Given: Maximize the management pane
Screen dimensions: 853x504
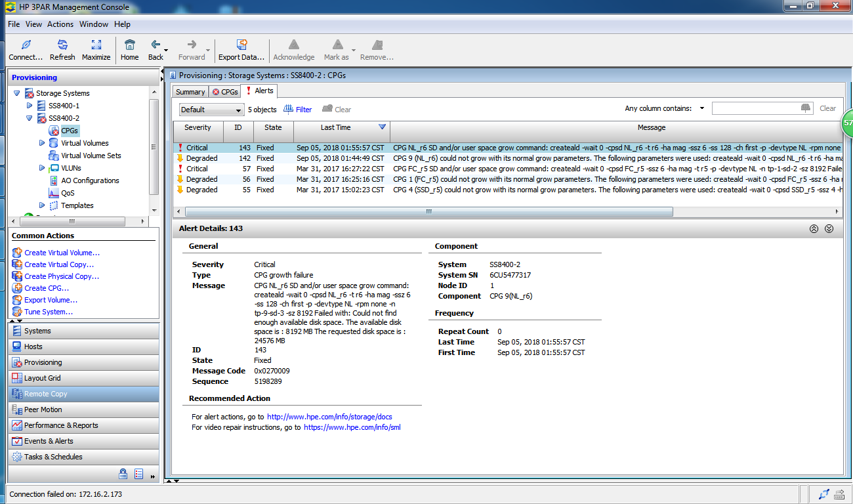Looking at the screenshot, I should (x=96, y=50).
